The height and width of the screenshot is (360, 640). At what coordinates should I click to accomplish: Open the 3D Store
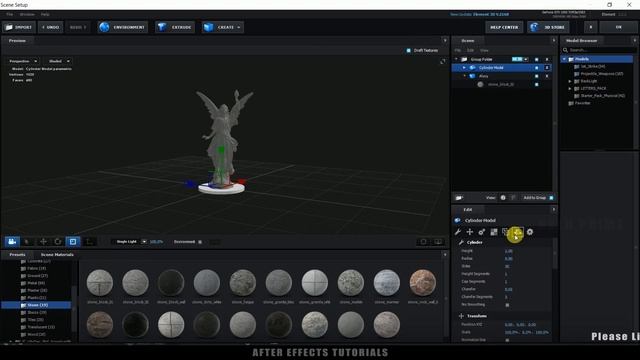548,27
